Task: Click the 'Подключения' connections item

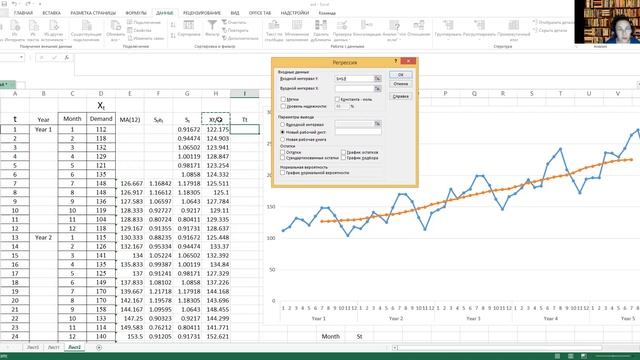Action: [144, 22]
